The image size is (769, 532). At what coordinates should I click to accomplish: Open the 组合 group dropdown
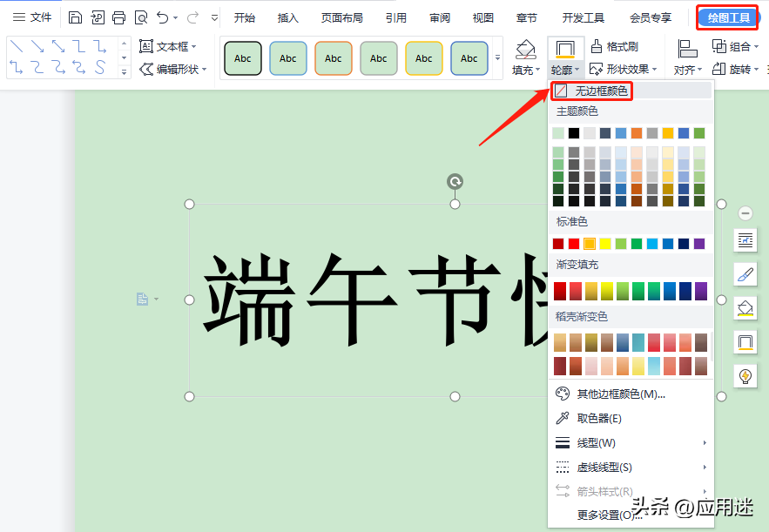click(x=735, y=46)
